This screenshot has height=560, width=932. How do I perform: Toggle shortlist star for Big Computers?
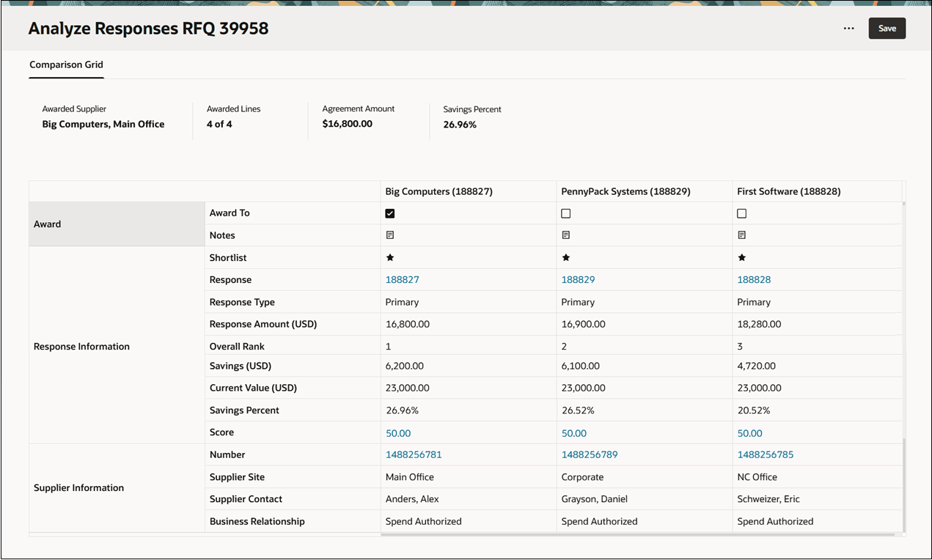tap(389, 257)
